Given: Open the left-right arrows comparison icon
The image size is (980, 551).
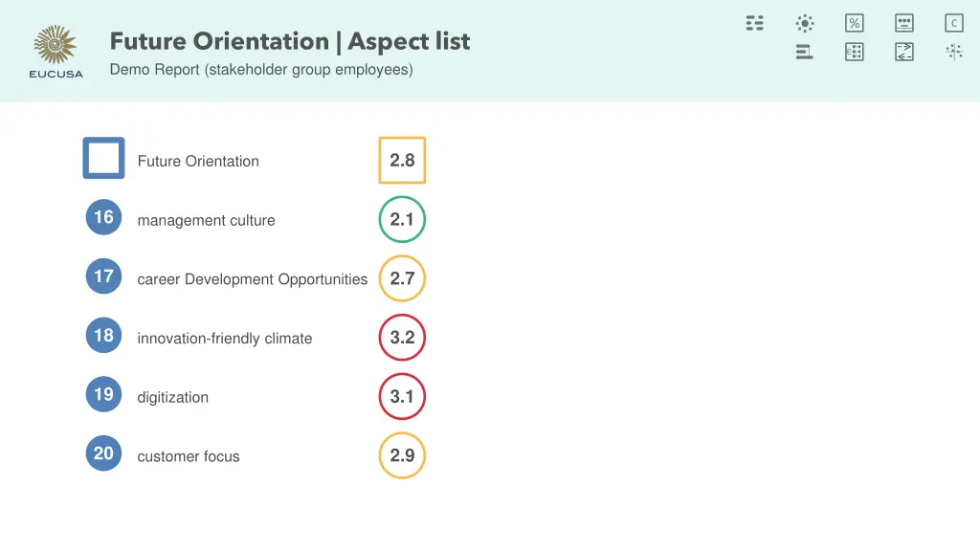Looking at the screenshot, I should click(904, 52).
